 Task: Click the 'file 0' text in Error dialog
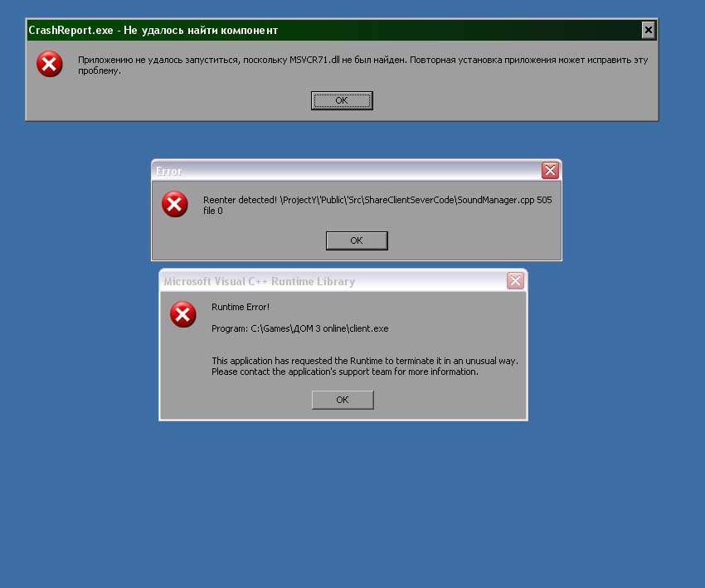pos(212,211)
